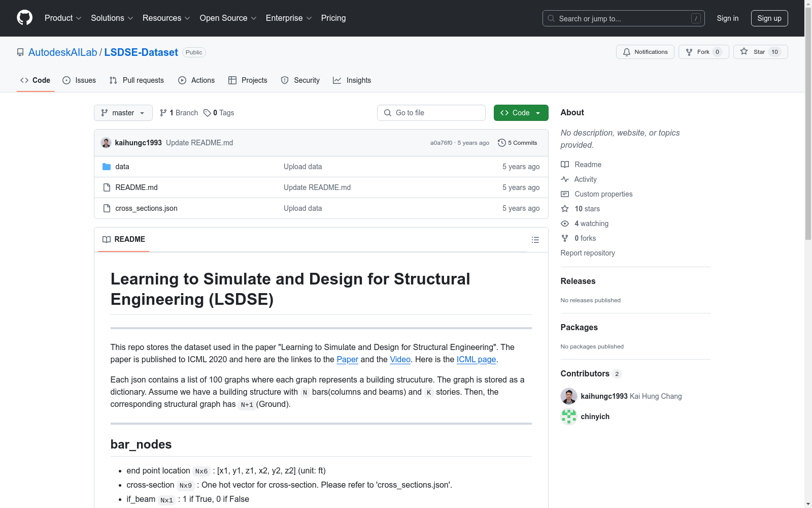Click the Sign up button
The image size is (812, 508).
pyautogui.click(x=769, y=18)
